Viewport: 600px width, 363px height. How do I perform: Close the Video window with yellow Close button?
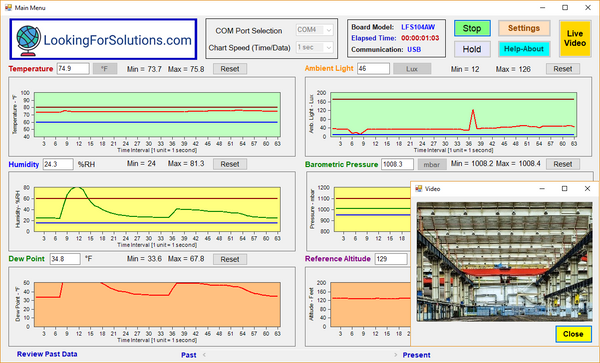[573, 334]
